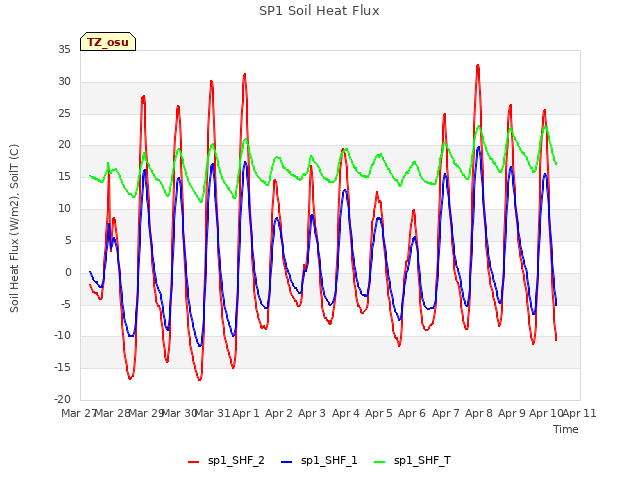Click the y-axis title Soil Heat Flux (W/m2), SoilT (C)
640x480 pixels.
[14, 228]
